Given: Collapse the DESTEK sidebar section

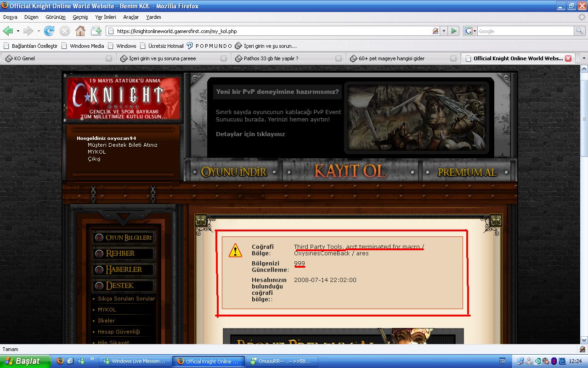Looking at the screenshot, I should pyautogui.click(x=124, y=286).
